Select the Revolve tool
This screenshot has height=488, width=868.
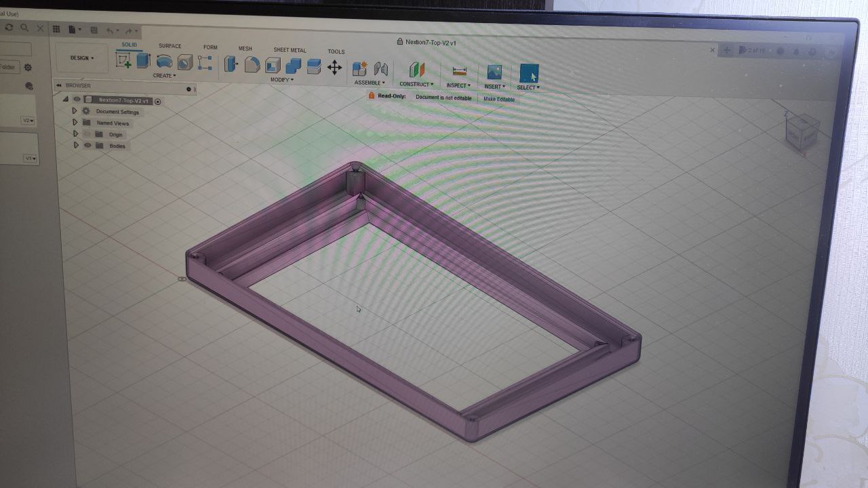pos(164,62)
